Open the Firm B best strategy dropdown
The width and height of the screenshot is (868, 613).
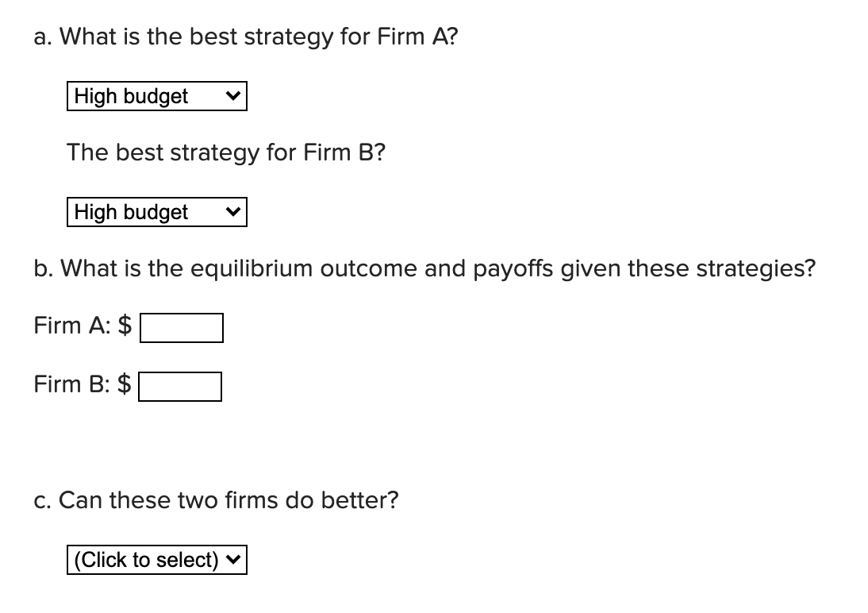156,211
